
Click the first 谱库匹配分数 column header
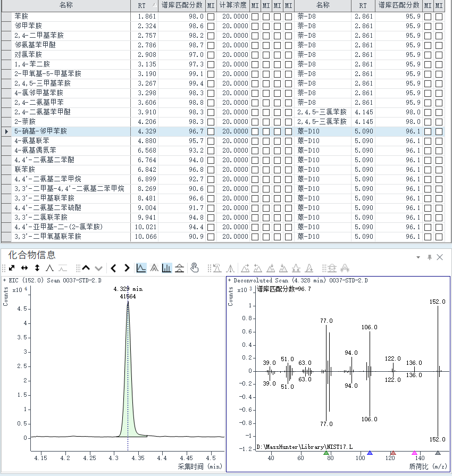[182, 5]
